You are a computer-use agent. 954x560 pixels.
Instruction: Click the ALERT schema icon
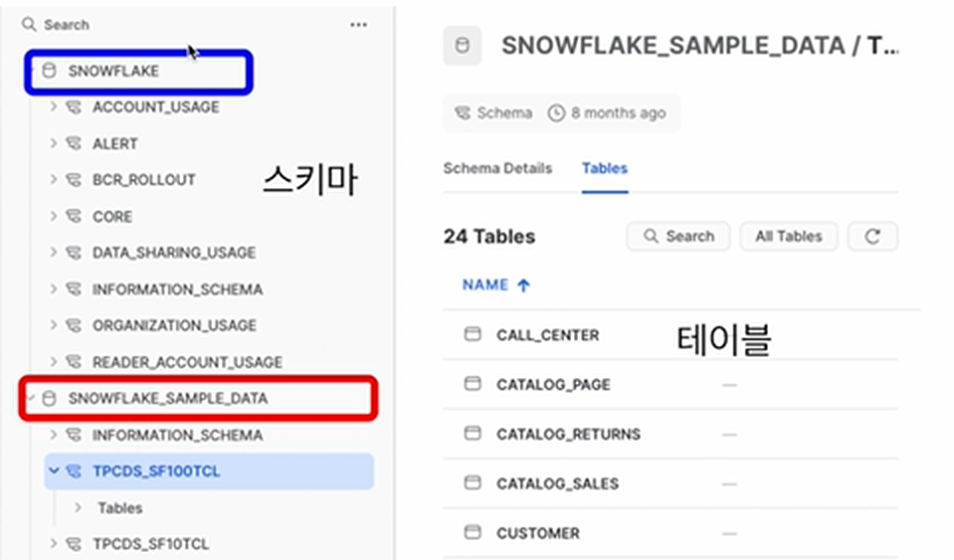74,143
